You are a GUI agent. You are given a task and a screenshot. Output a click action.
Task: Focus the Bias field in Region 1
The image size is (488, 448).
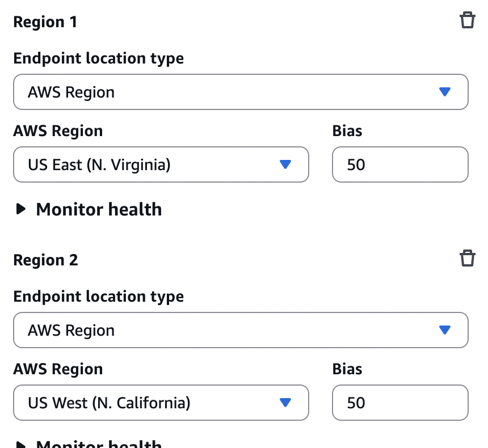400,164
